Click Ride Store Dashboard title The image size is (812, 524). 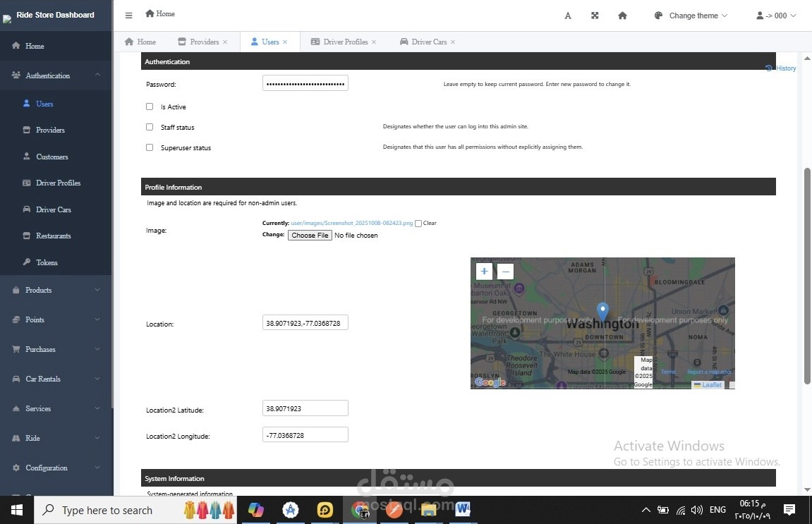coord(56,15)
